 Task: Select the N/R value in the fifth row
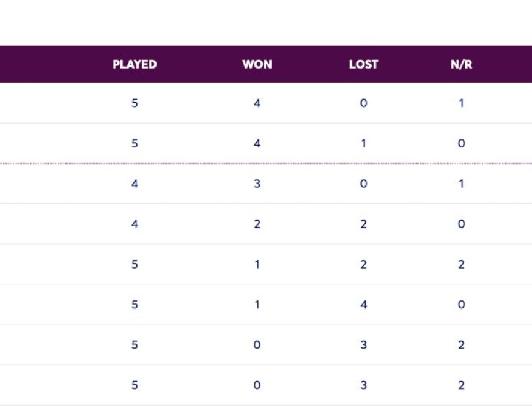click(x=461, y=265)
